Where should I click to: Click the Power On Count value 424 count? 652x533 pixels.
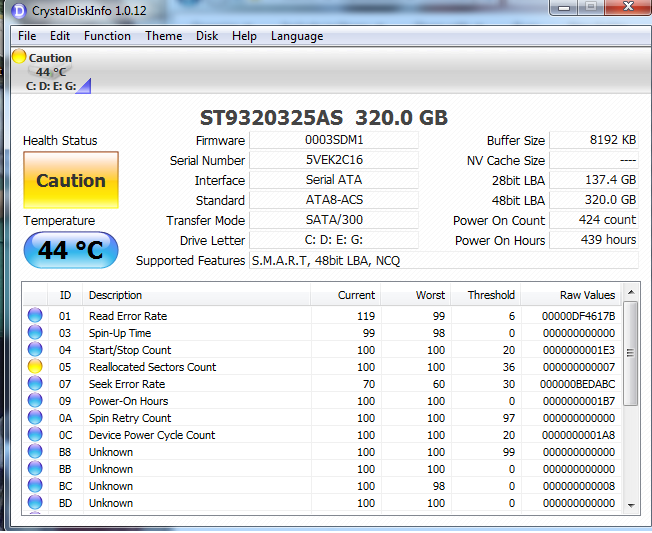tap(594, 220)
